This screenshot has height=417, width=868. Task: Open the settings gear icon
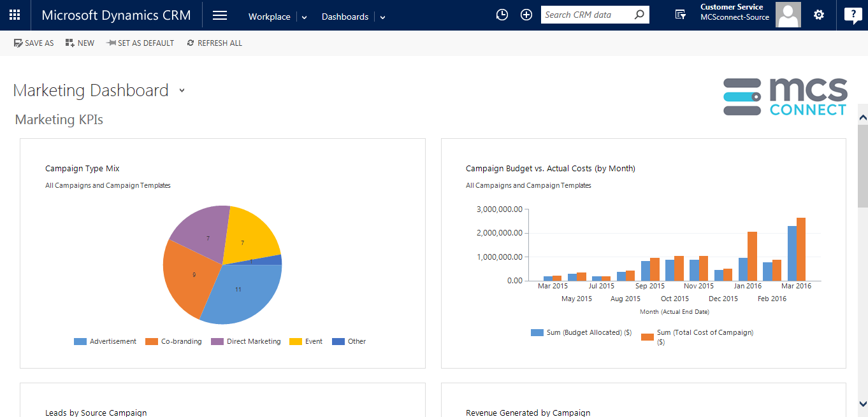point(819,15)
